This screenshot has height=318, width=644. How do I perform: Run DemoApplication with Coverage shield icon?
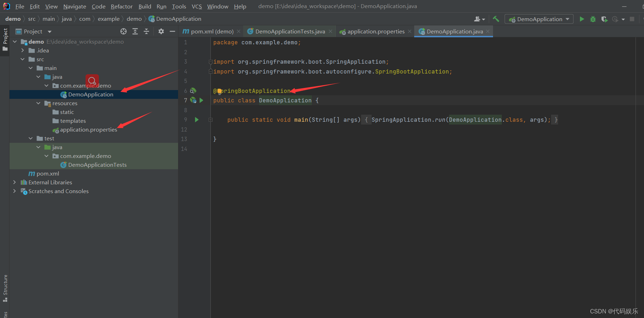click(605, 19)
